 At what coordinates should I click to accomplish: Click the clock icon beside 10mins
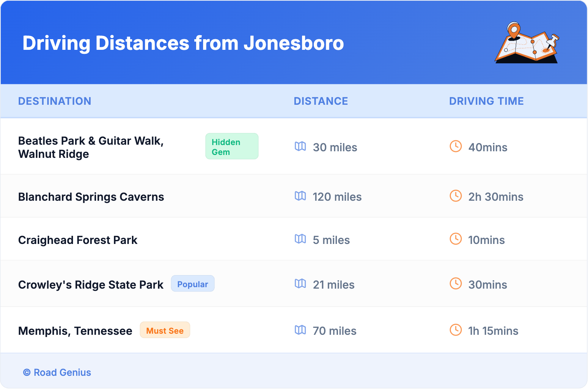(456, 239)
